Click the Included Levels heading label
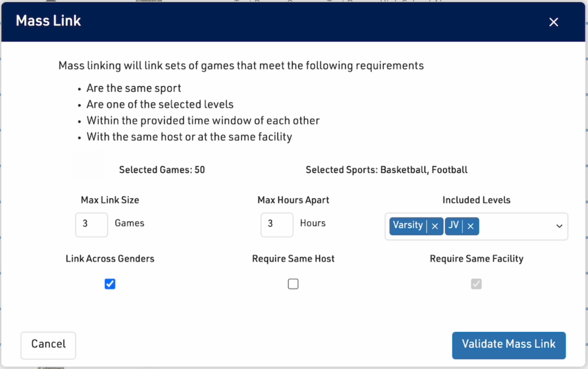This screenshot has width=588, height=369. pyautogui.click(x=476, y=200)
